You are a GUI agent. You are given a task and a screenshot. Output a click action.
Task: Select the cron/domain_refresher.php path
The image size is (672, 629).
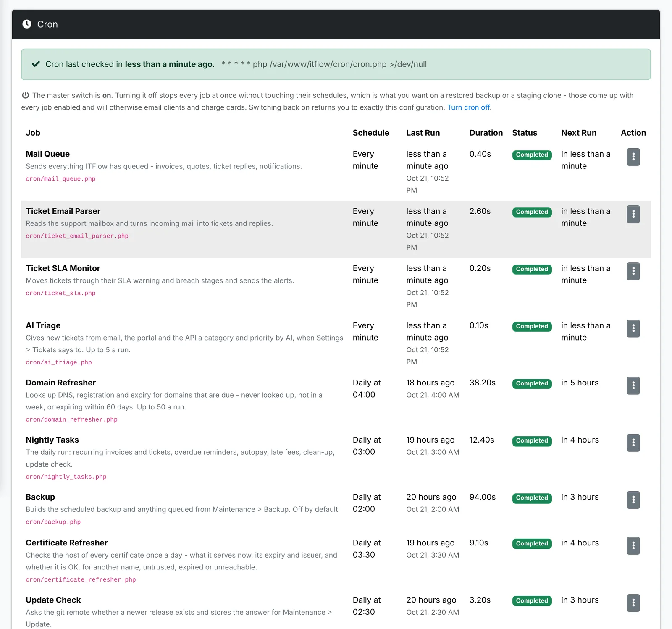coord(71,419)
